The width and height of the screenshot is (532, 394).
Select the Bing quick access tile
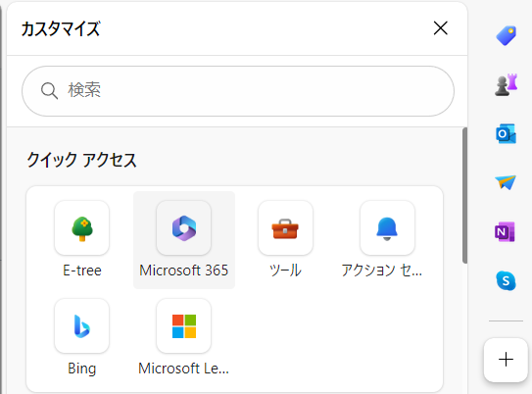tap(81, 338)
